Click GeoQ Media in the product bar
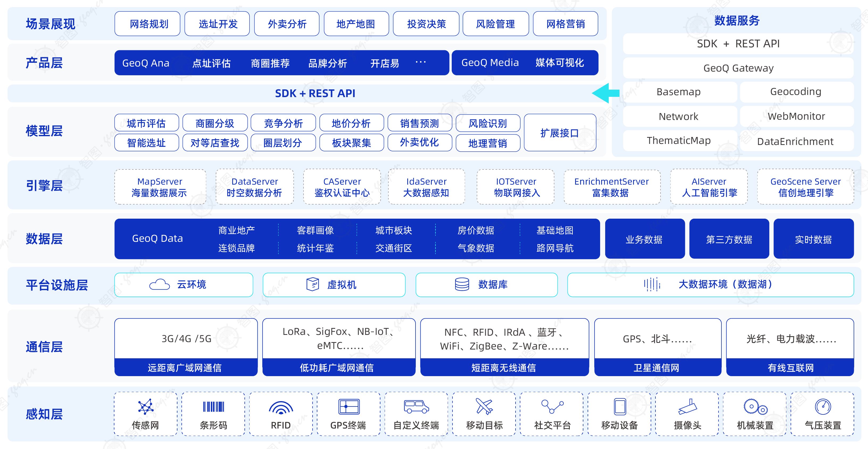The image size is (868, 449). click(x=490, y=63)
